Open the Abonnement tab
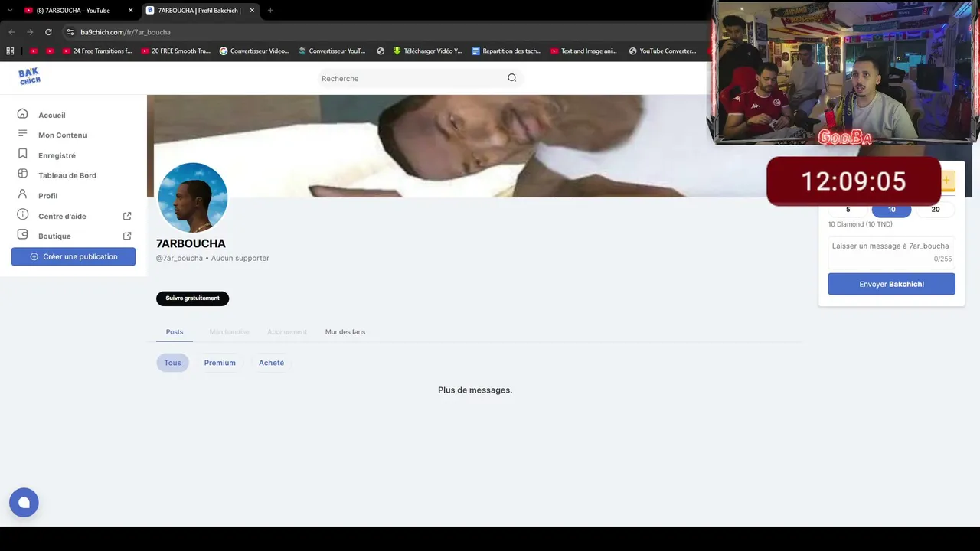 [x=287, y=332]
